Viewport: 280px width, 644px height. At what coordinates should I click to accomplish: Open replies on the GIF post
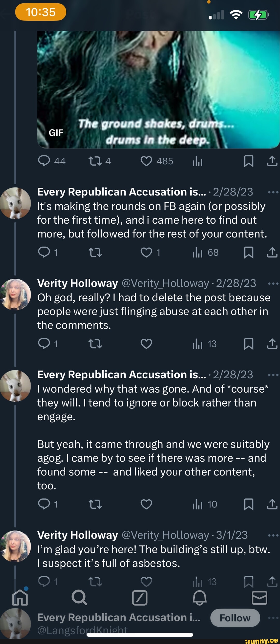tap(44, 161)
